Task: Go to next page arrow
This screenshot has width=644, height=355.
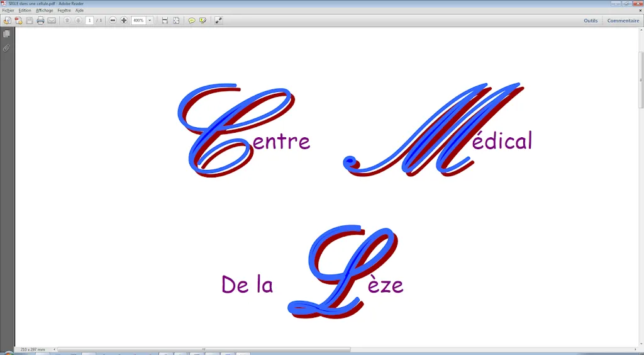Action: 78,20
